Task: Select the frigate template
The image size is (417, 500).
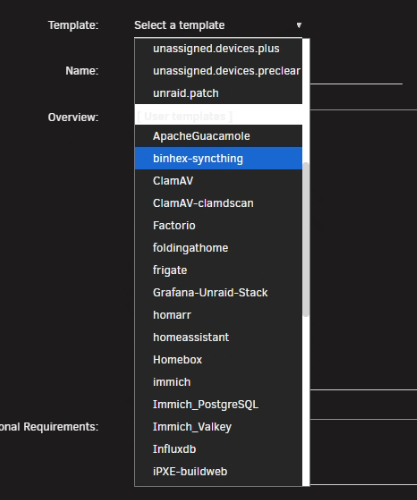Action: tap(218, 270)
